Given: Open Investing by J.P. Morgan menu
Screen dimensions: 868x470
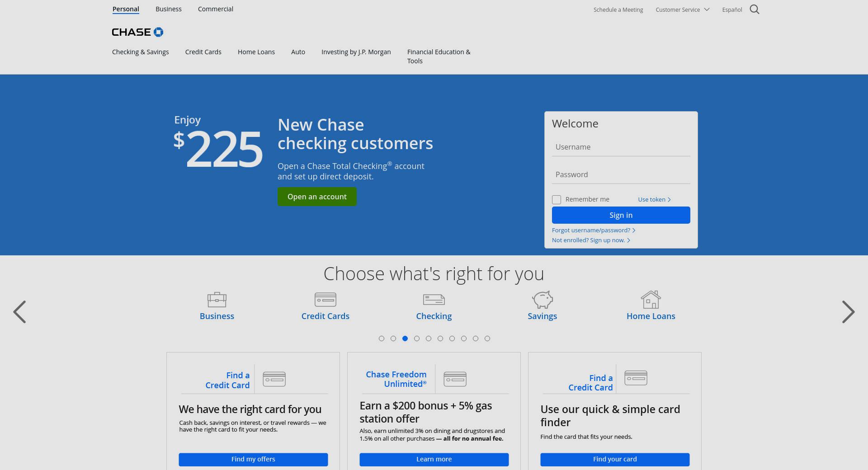Looking at the screenshot, I should (x=356, y=52).
